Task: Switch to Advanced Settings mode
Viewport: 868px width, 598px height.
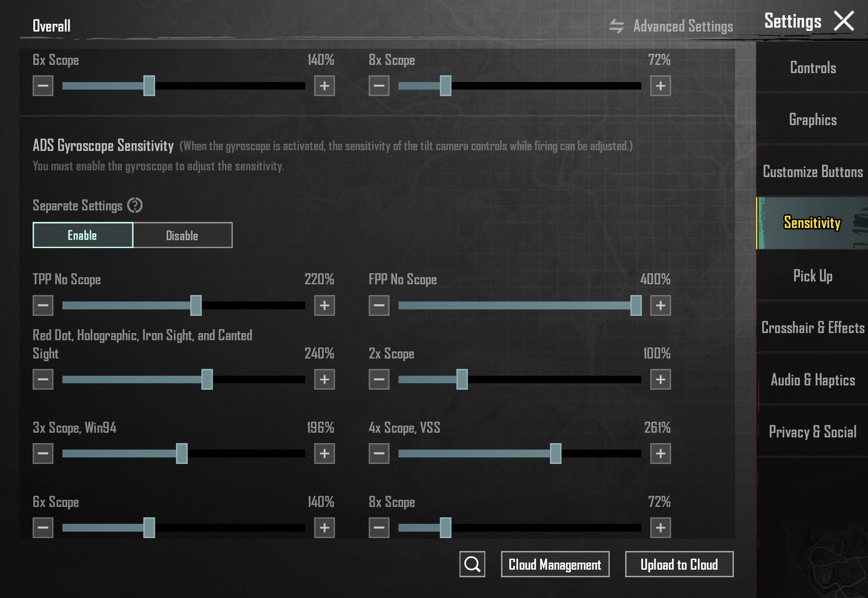Action: pos(683,26)
